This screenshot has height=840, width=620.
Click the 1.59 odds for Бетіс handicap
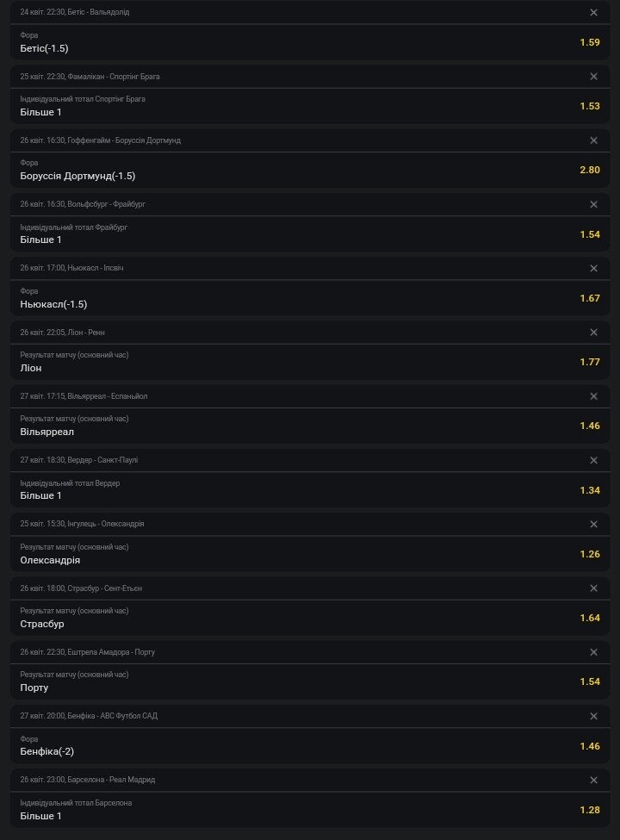590,42
